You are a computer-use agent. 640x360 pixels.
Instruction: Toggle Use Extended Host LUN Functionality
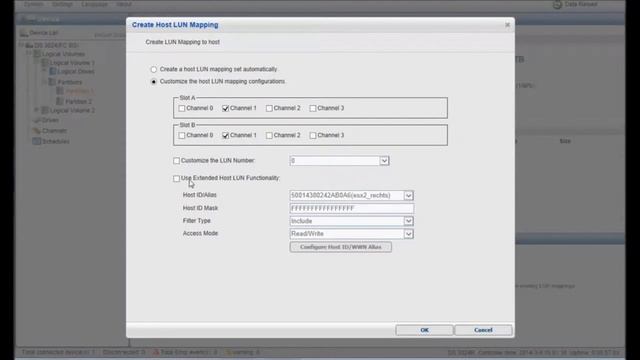point(176,178)
